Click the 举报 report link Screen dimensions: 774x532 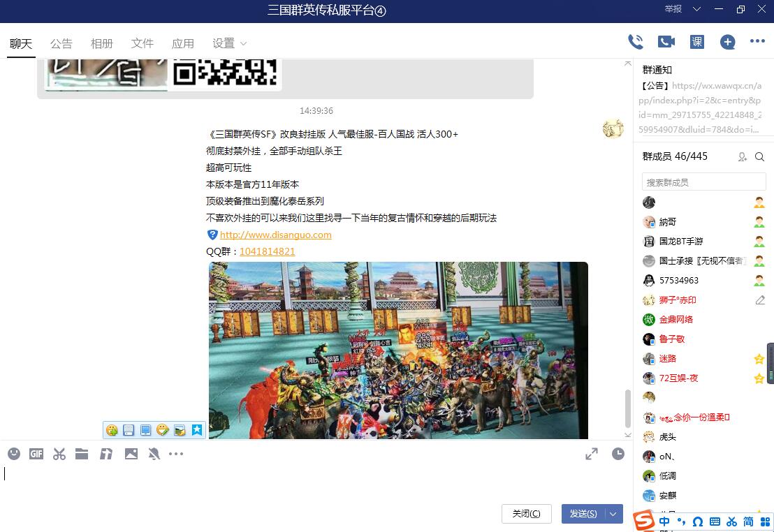coord(673,9)
